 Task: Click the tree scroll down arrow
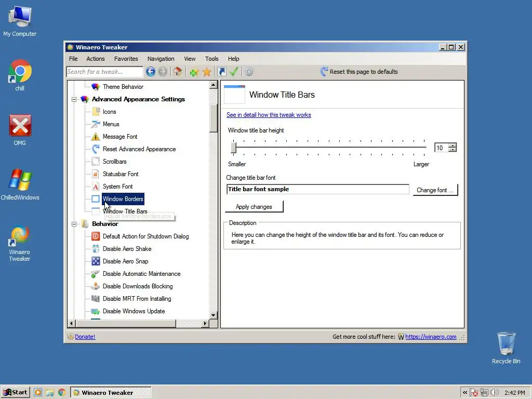(213, 315)
